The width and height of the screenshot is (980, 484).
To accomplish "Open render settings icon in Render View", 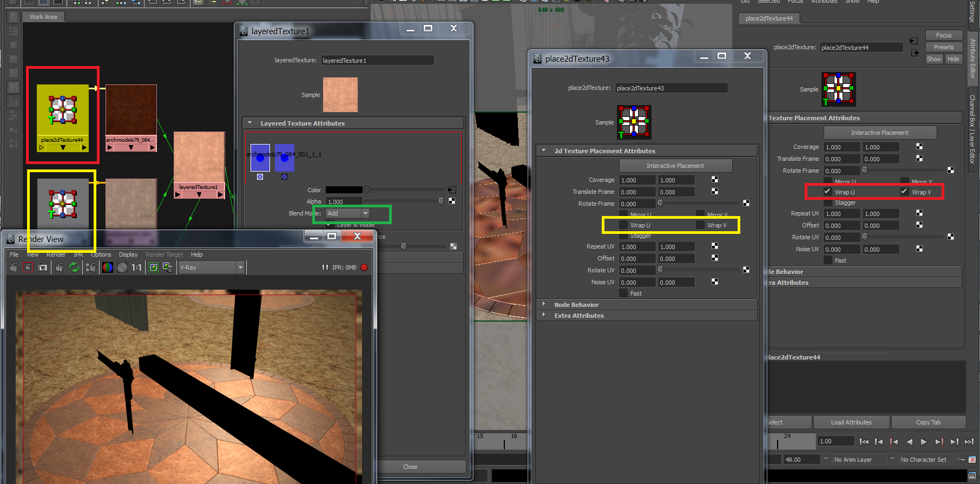I will [x=90, y=267].
